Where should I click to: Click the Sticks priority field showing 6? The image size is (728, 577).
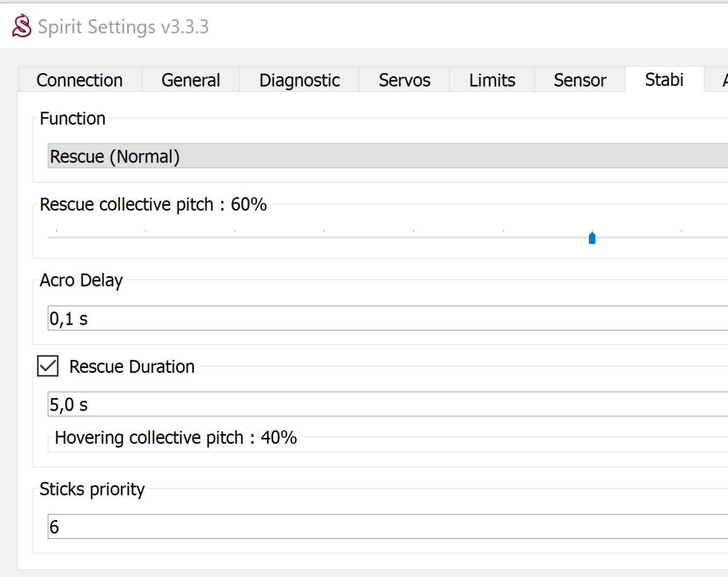pos(387,527)
